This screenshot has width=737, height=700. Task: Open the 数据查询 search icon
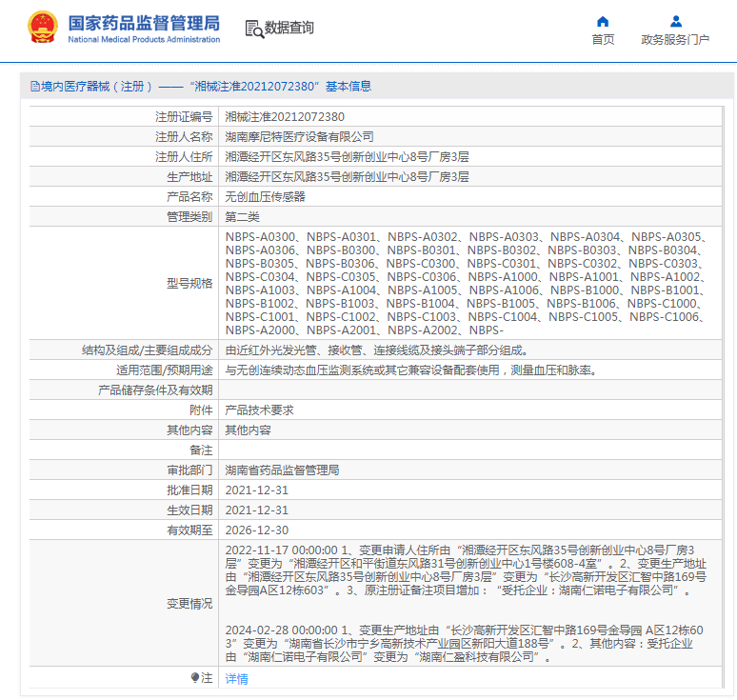click(x=254, y=29)
